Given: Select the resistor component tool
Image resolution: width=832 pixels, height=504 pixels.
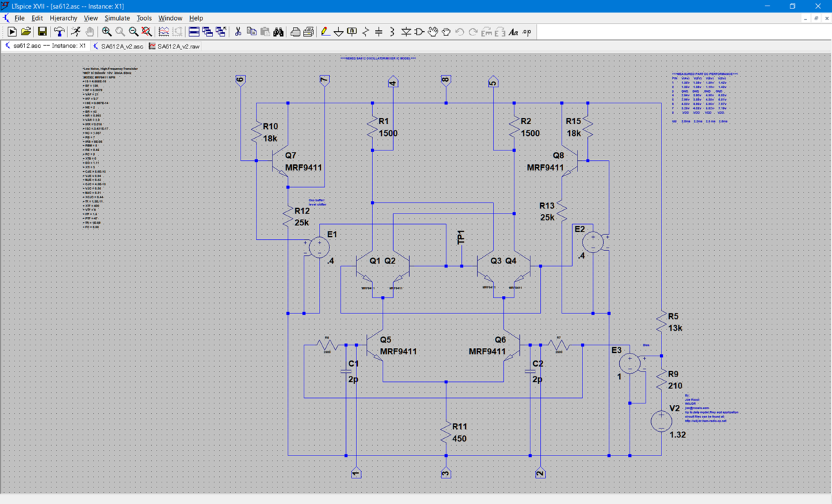Looking at the screenshot, I should [365, 32].
